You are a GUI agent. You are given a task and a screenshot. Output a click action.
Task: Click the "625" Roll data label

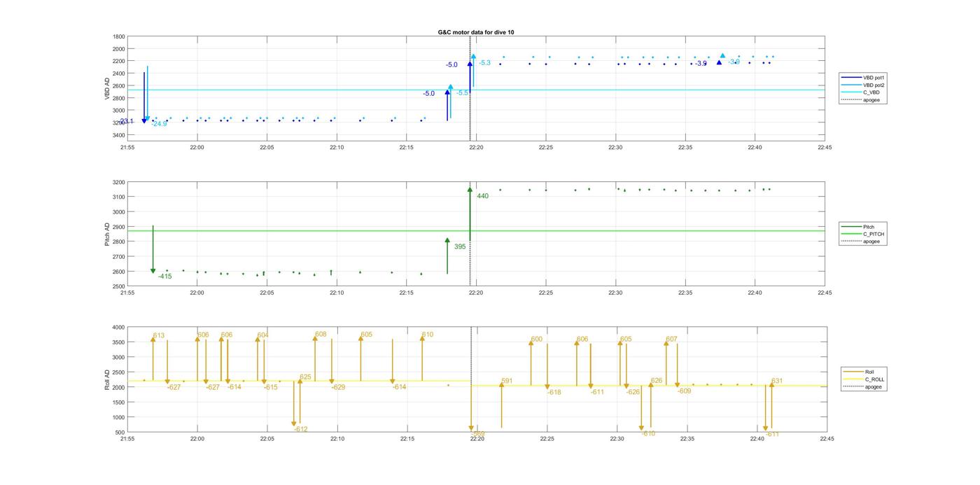[305, 377]
